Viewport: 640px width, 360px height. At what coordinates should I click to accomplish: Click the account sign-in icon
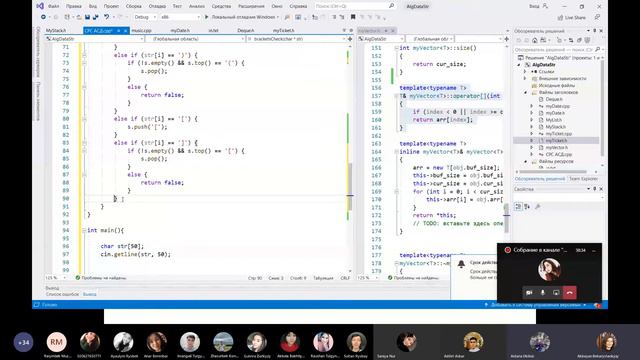pyautogui.click(x=545, y=6)
